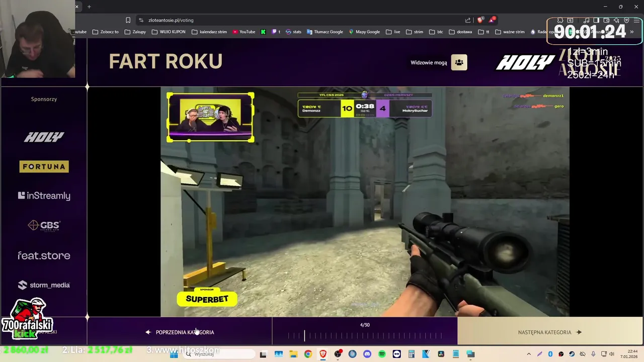Click the FART ROKU video clip
The width and height of the screenshot is (644, 362).
[365, 202]
